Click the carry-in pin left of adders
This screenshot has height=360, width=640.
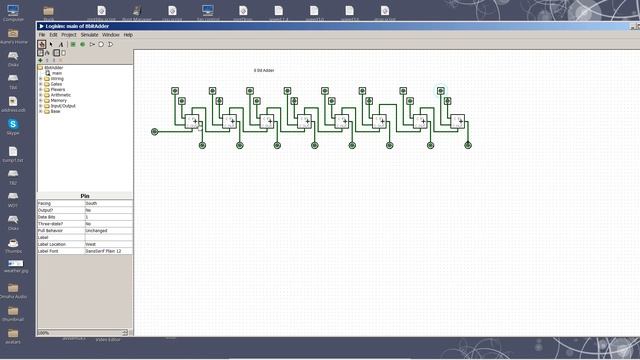coord(154,131)
